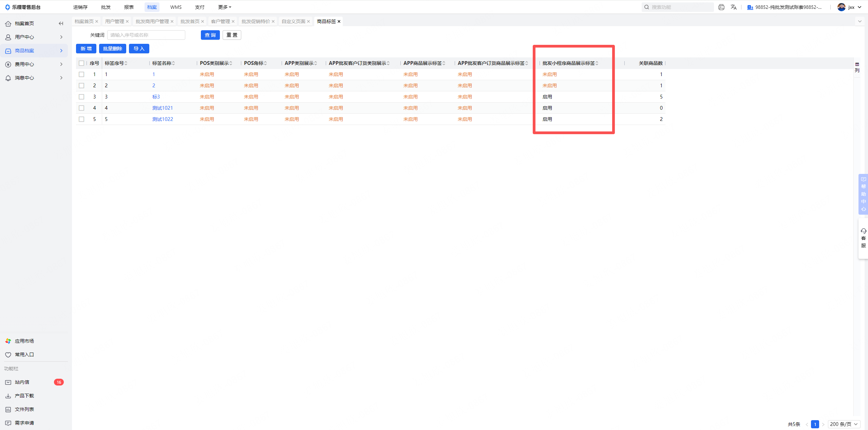Open the WMS top menu item

[x=176, y=7]
